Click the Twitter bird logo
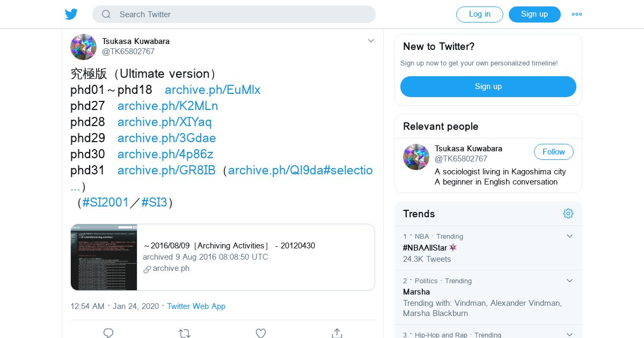The height and width of the screenshot is (338, 644). click(71, 14)
